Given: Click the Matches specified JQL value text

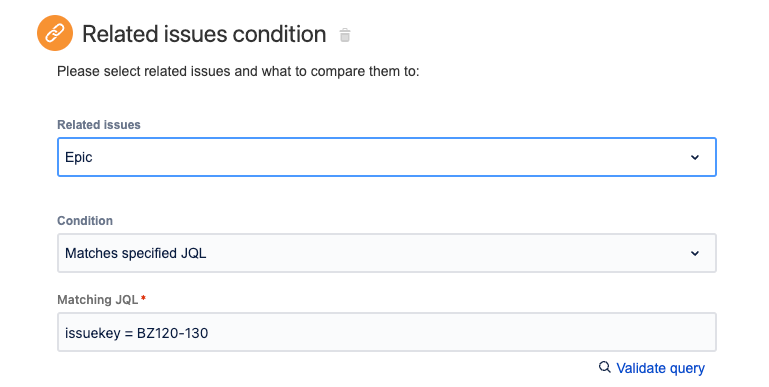Looking at the screenshot, I should tap(135, 253).
